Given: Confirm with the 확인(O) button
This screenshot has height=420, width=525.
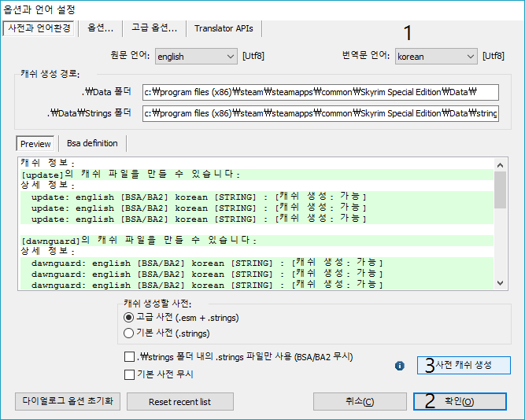Looking at the screenshot, I should [x=460, y=401].
